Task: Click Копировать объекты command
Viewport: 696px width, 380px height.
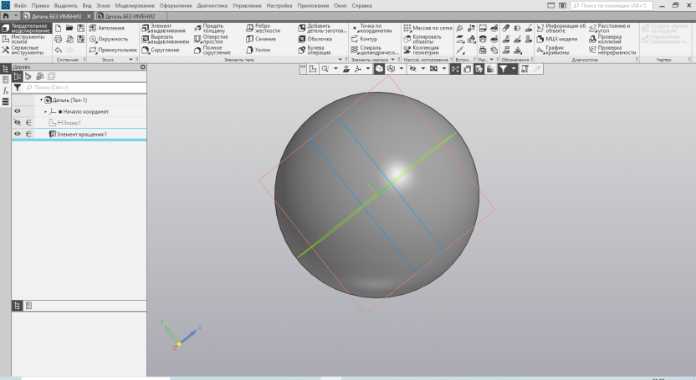Action: (422, 39)
